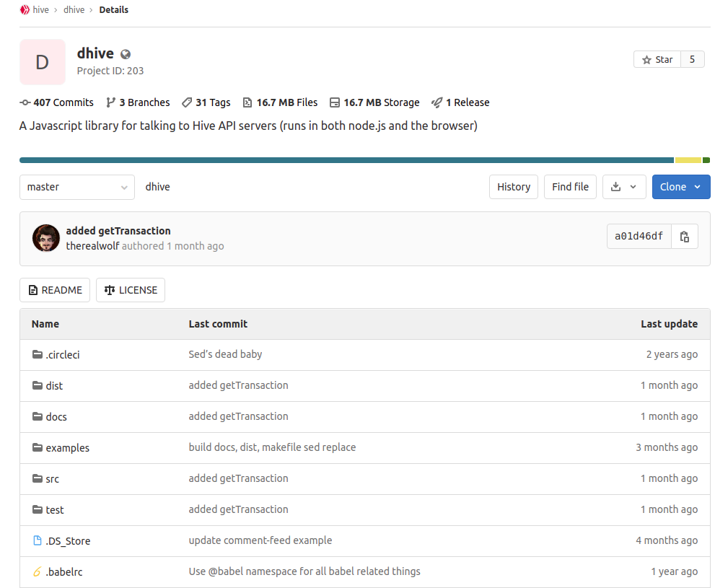This screenshot has height=588, width=715.
Task: Open the dhive breadcrumb link
Action: [74, 9]
